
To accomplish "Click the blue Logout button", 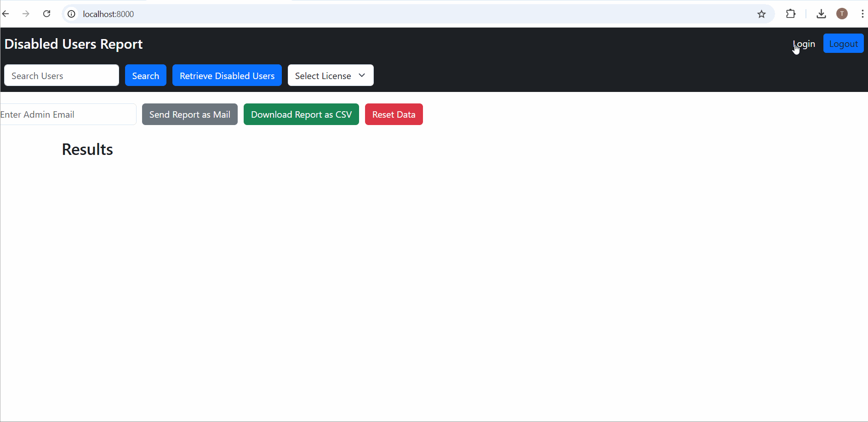I will pos(844,44).
